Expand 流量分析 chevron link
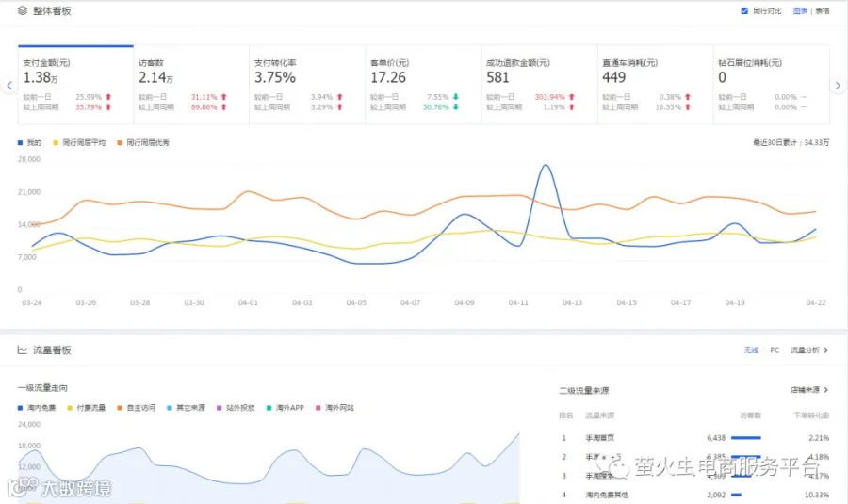Screen dimensions: 848x504 [809, 350]
